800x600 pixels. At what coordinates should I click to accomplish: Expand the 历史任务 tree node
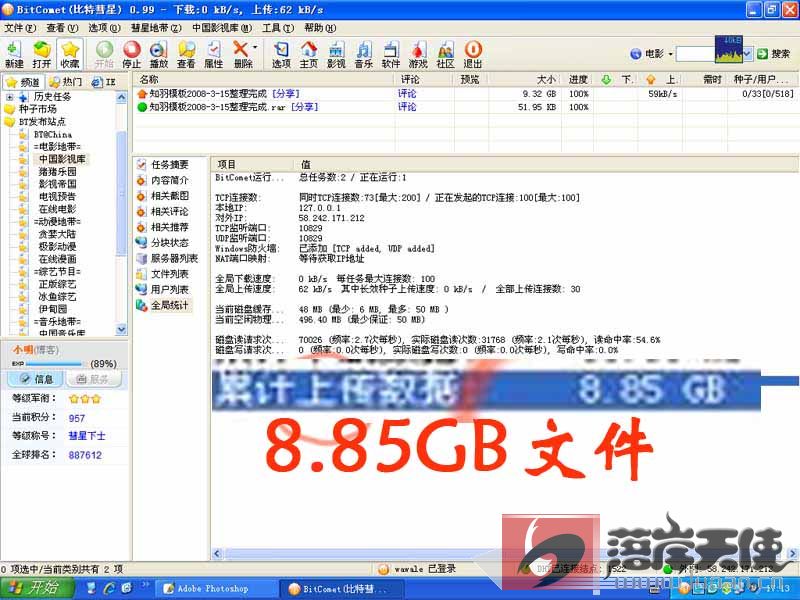click(x=9, y=97)
